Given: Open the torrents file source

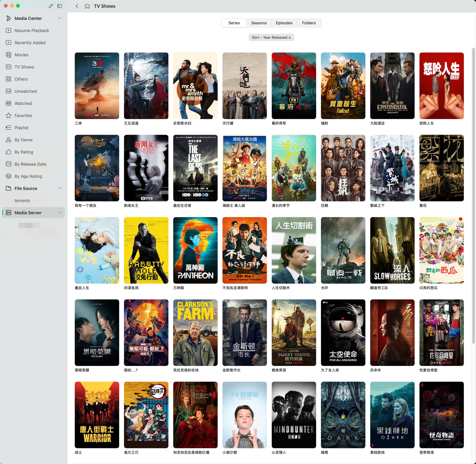Looking at the screenshot, I should point(22,200).
